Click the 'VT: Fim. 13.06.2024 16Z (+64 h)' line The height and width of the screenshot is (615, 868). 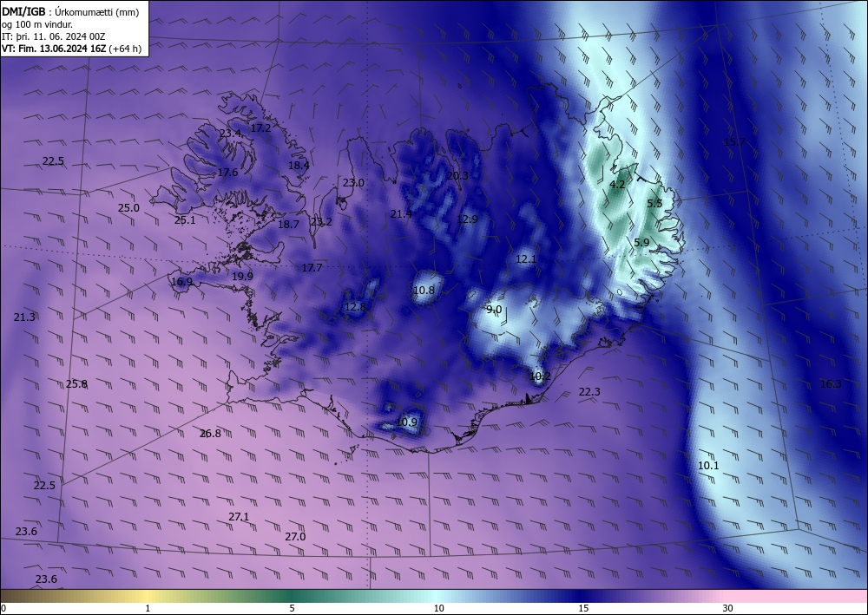pos(71,49)
